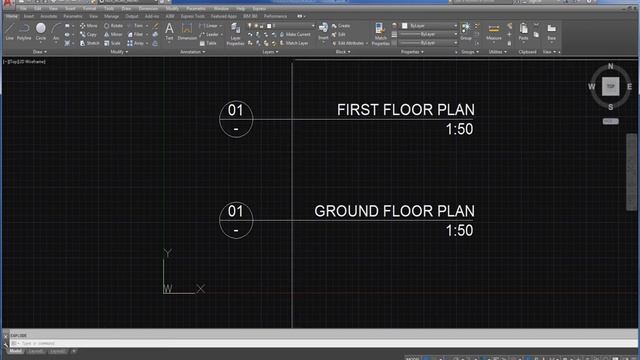Click the FIRST FLOOR PLAN title text
Image resolution: width=640 pixels, height=360 pixels.
point(406,110)
